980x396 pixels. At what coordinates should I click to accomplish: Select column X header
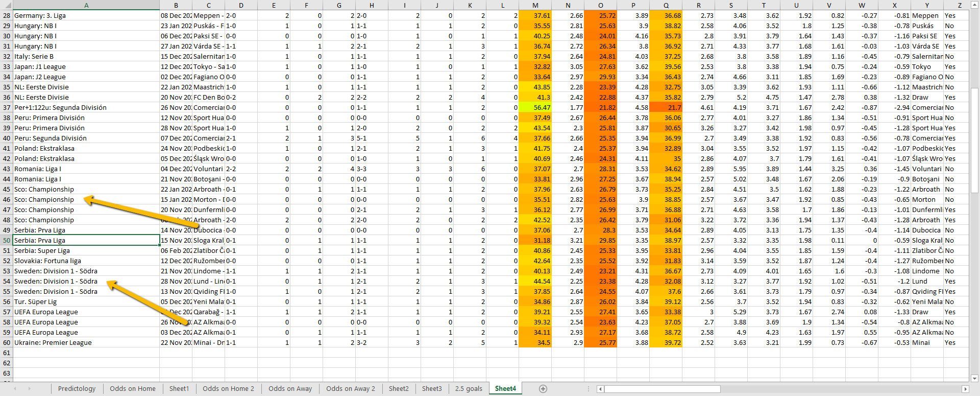(x=894, y=5)
